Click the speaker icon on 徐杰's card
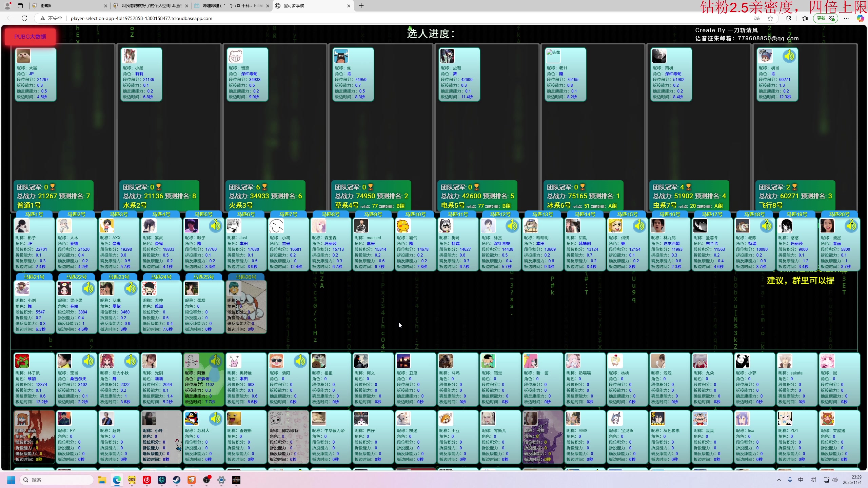This screenshot has width=868, height=488. 512,226
